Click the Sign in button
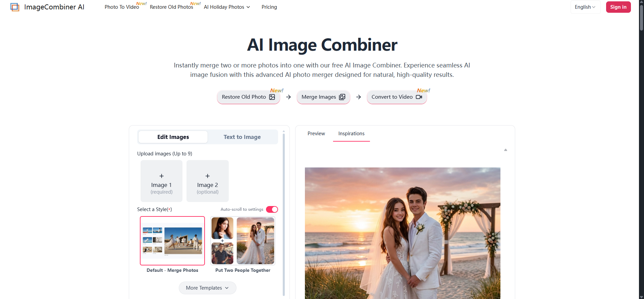This screenshot has width=644, height=299. (x=618, y=7)
